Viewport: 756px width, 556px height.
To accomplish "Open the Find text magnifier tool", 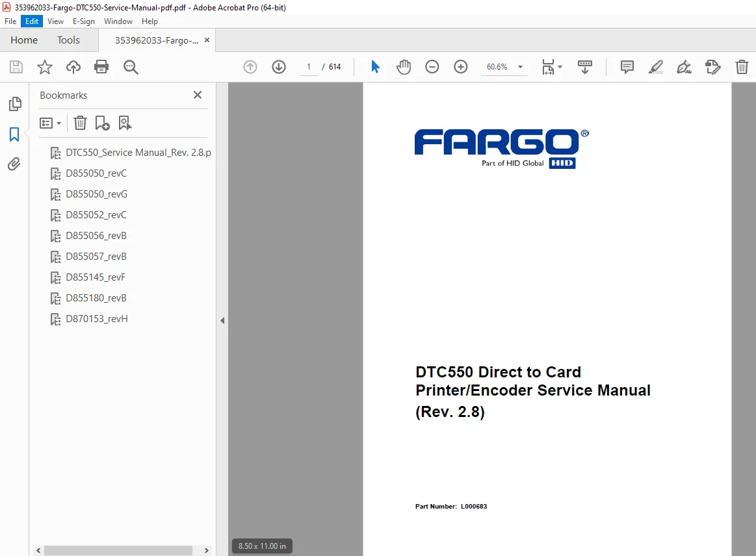I will (131, 67).
